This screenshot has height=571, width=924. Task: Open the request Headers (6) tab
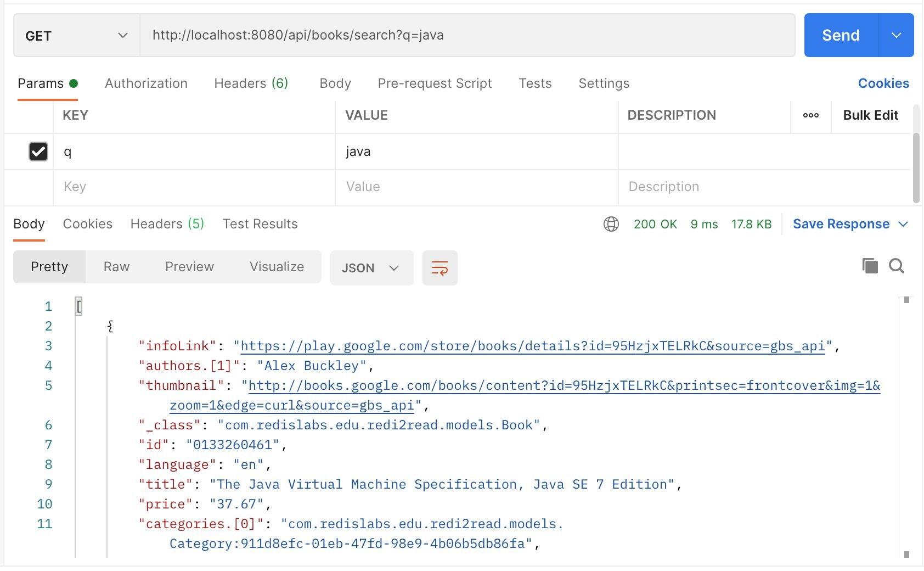(251, 83)
